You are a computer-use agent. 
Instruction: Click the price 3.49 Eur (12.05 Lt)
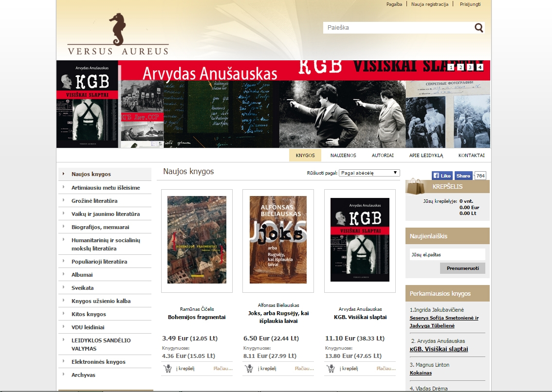tap(190, 339)
